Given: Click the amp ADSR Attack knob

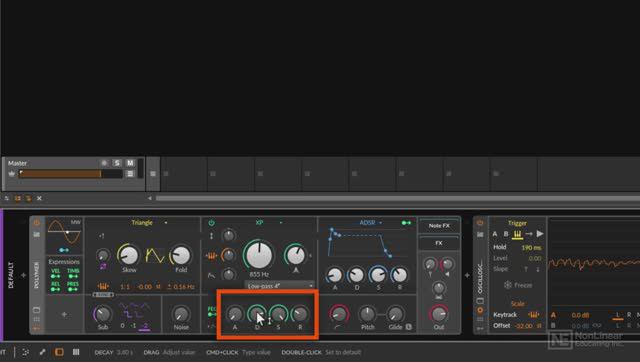Looking at the screenshot, I should [x=335, y=275].
